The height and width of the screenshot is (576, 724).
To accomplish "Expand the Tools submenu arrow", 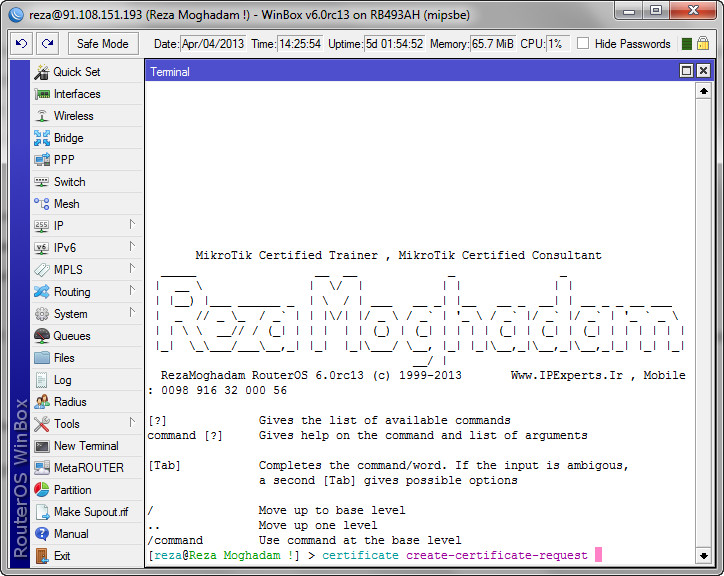I will (x=132, y=422).
